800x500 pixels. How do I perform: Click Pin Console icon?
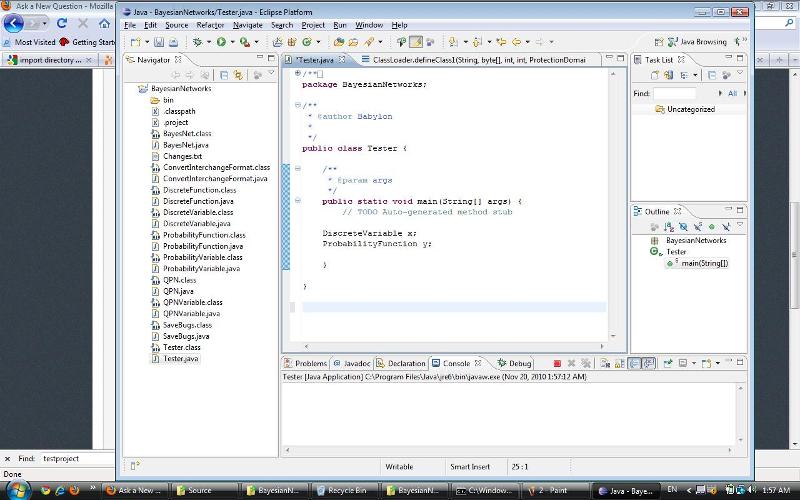(667, 363)
